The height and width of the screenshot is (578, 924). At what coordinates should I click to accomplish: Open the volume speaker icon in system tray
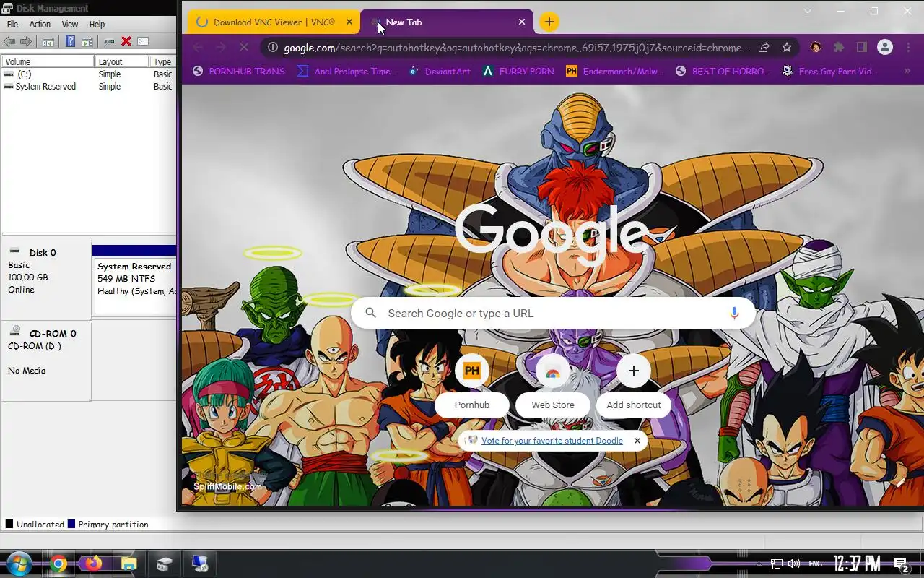[x=794, y=564]
